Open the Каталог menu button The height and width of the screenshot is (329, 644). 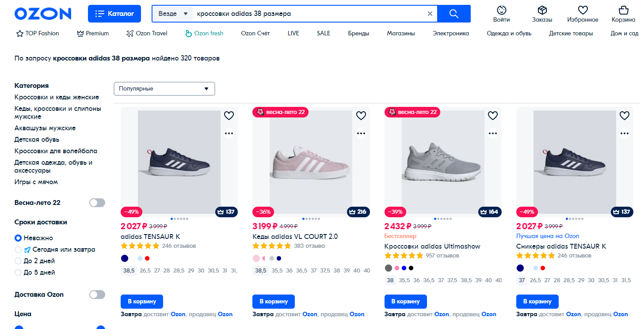pos(114,14)
